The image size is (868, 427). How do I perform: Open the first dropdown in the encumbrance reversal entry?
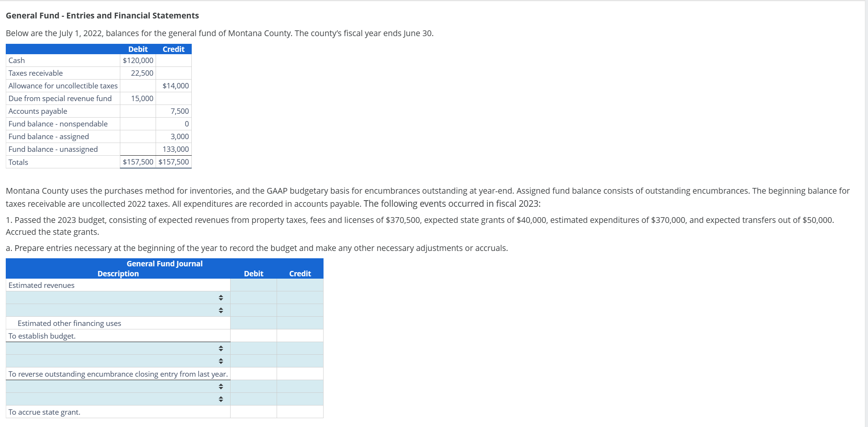click(x=118, y=348)
